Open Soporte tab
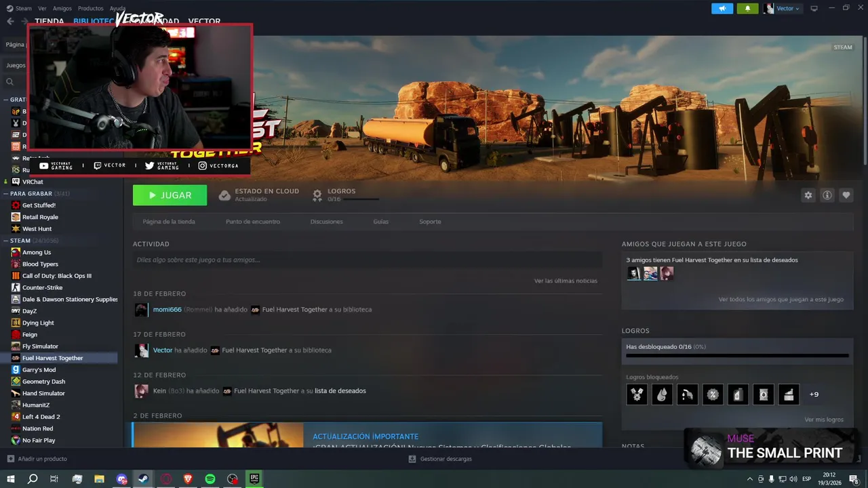 click(x=430, y=222)
